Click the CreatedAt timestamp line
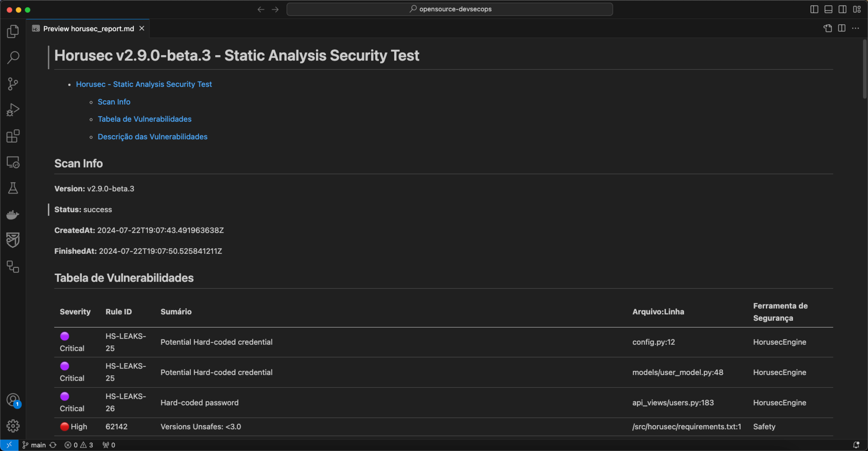Image resolution: width=868 pixels, height=451 pixels. (x=139, y=230)
